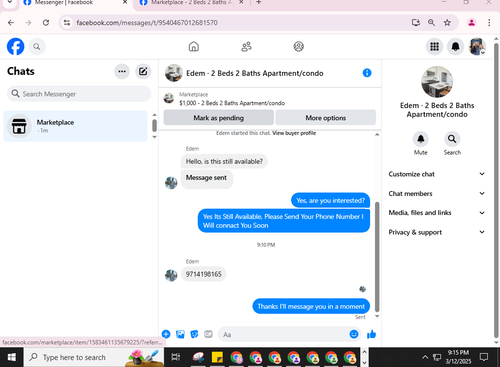
Task: Show hidden system tray icons chevron
Action: pyautogui.click(x=425, y=357)
